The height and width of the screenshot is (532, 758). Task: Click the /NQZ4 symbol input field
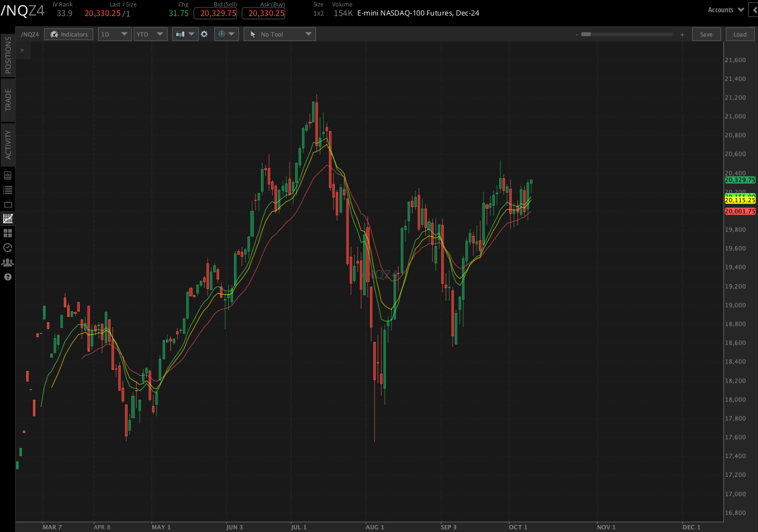pos(29,34)
